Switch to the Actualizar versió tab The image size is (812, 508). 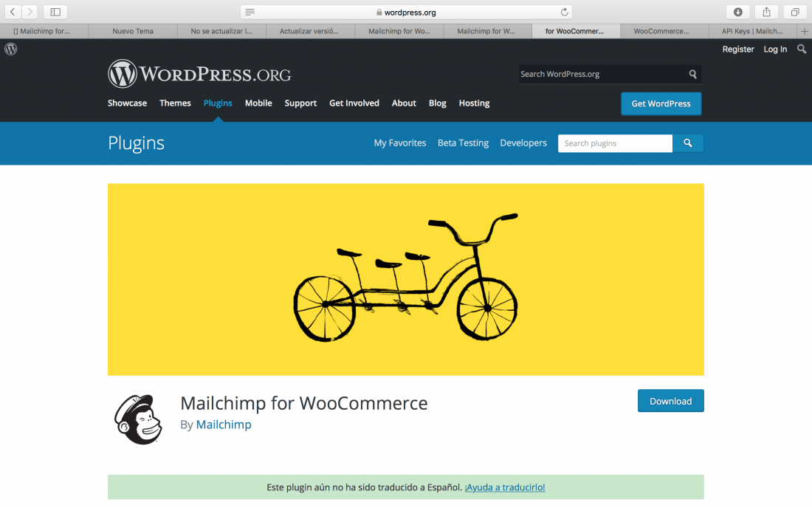click(x=310, y=31)
